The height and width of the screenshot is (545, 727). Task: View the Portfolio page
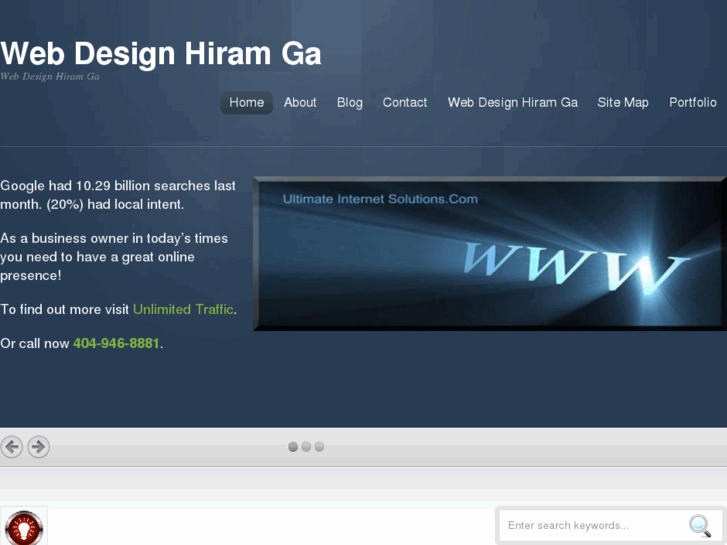[693, 103]
